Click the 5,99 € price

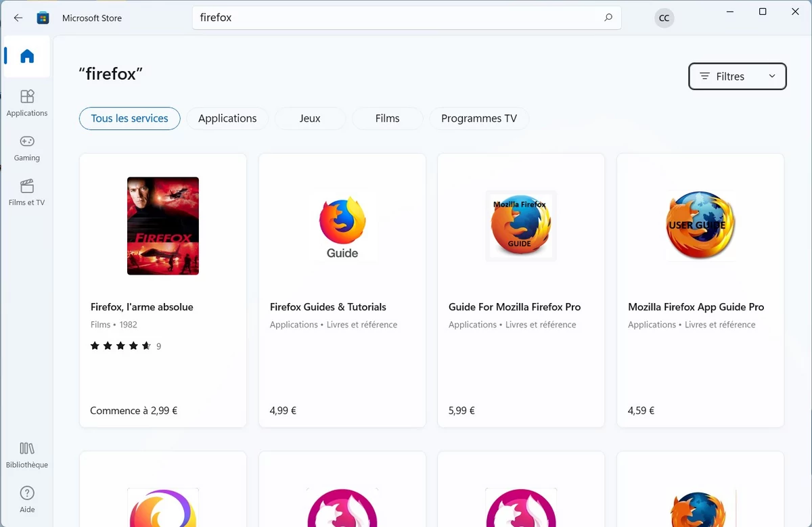461,411
